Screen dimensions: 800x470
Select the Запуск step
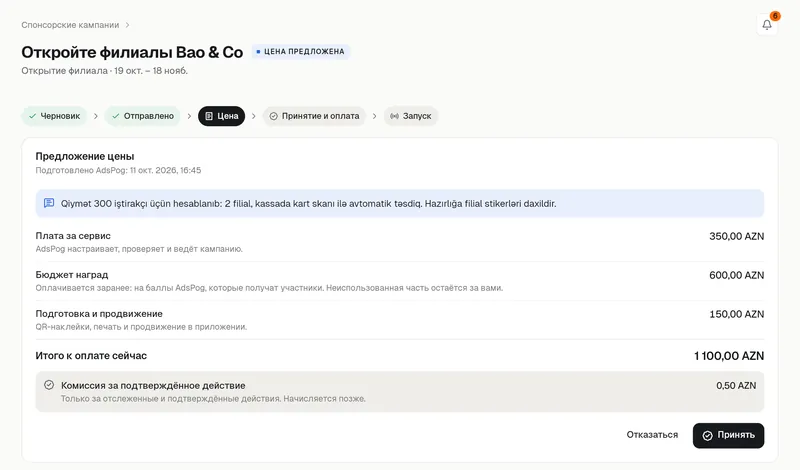tap(411, 116)
